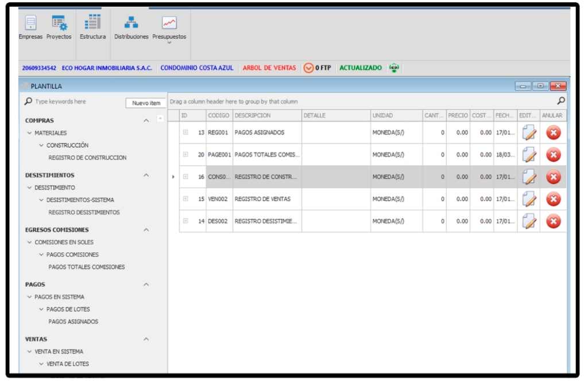Select PAGOS ASIGNADOS tree item
This screenshot has width=588, height=382.
coord(73,322)
